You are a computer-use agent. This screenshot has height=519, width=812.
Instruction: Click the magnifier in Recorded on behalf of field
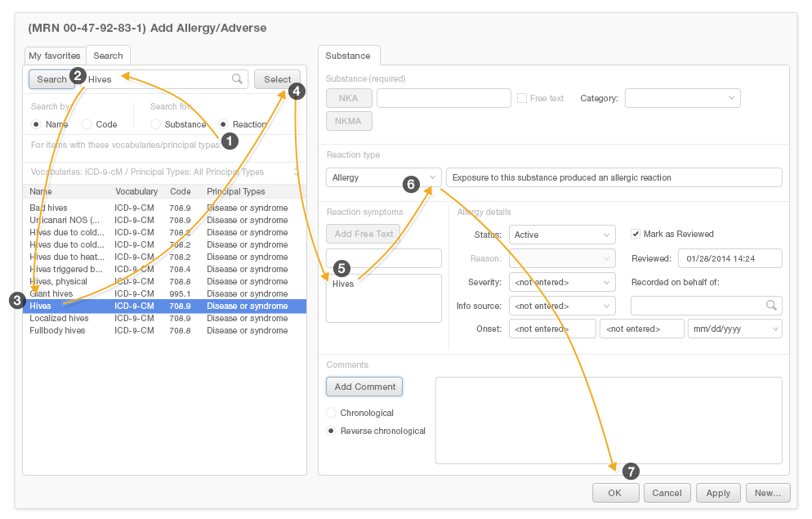pyautogui.click(x=770, y=306)
